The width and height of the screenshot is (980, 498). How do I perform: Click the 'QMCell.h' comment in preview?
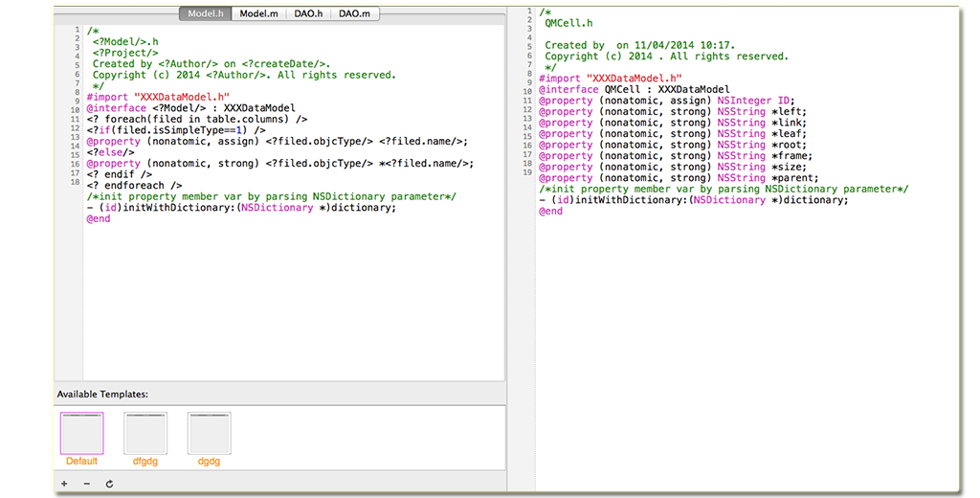coord(568,23)
